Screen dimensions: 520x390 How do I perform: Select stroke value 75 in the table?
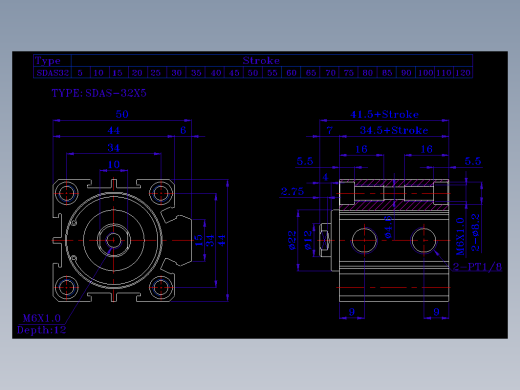349,73
